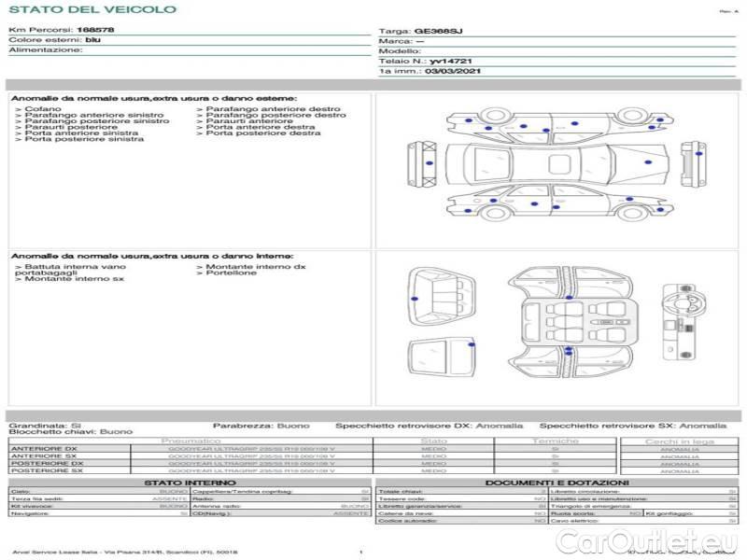747x560 pixels.
Task: Click the 'STATO INTERNO' section header
Action: [190, 483]
